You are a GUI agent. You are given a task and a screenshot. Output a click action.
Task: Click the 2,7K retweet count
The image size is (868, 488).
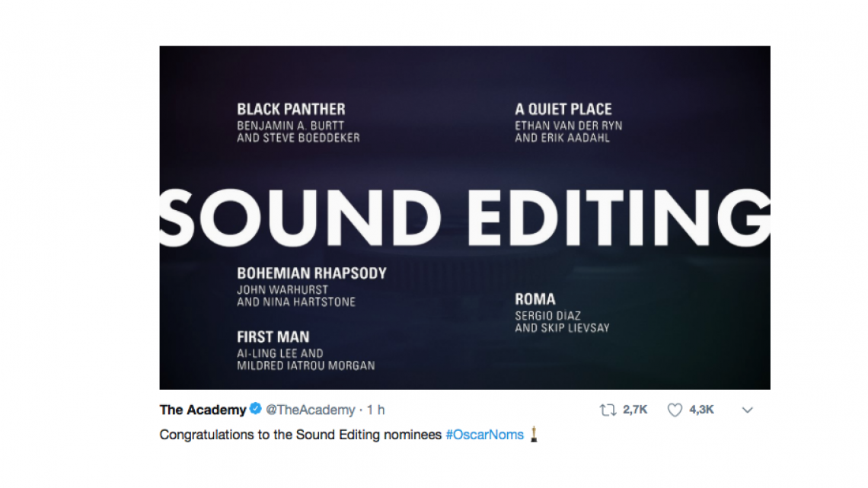(635, 410)
